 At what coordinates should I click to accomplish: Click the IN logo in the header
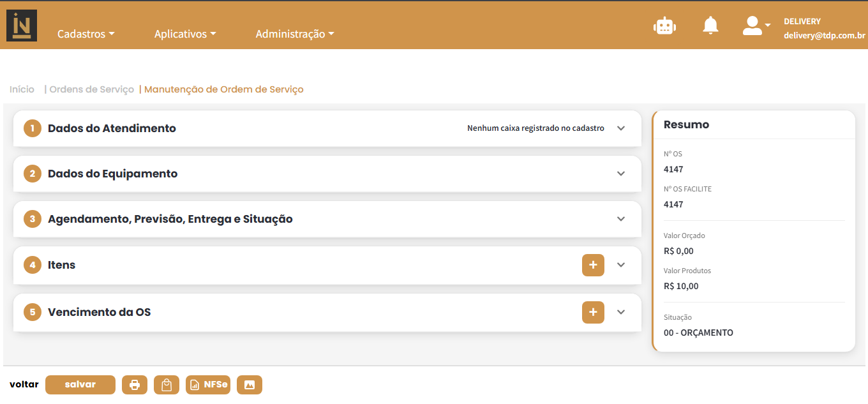coord(22,26)
